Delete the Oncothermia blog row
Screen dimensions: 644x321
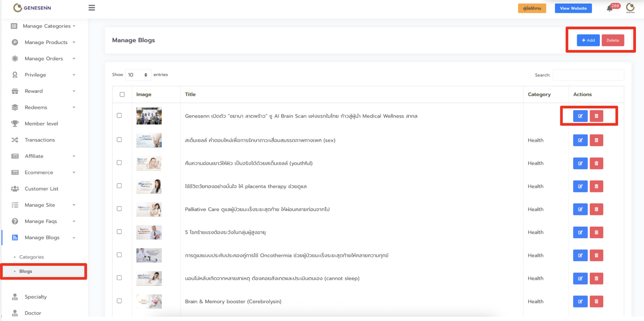click(596, 255)
